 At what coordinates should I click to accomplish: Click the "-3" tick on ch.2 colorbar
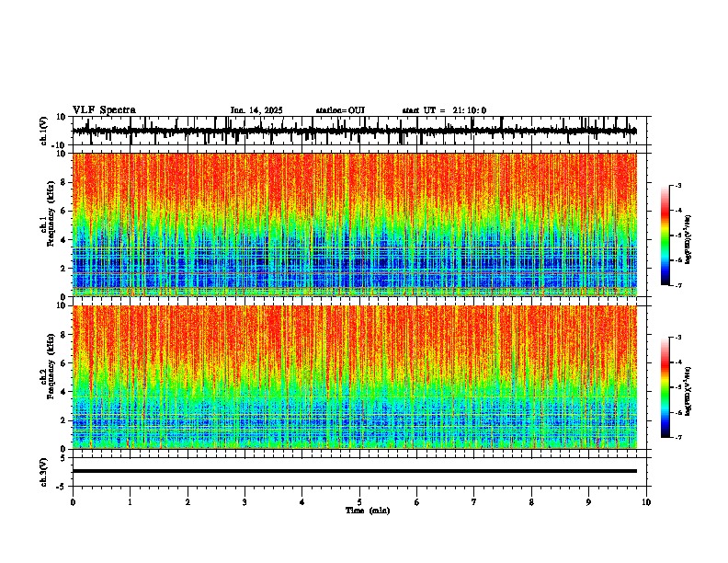click(678, 338)
